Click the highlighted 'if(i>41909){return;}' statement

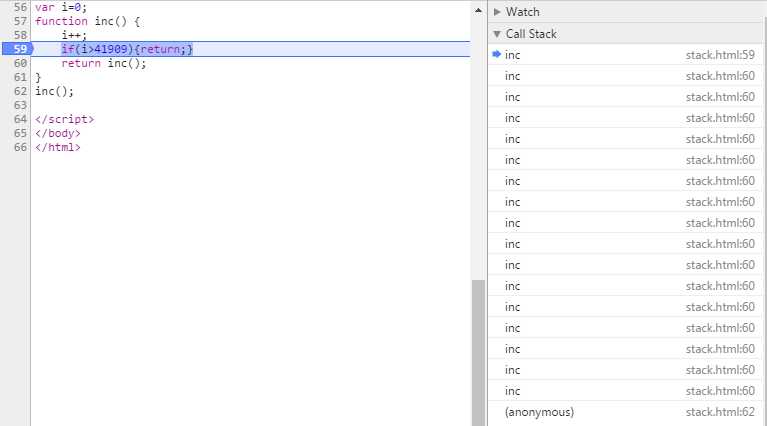[x=127, y=49]
